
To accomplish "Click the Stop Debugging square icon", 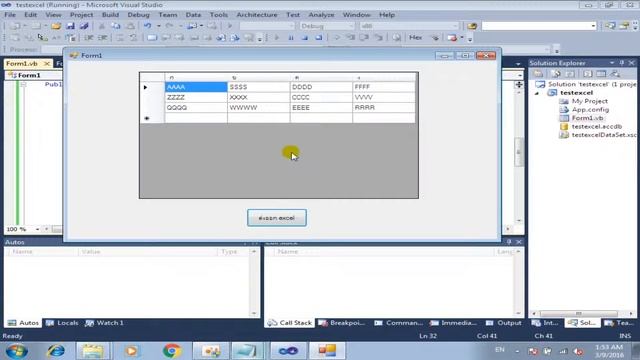I will [304, 38].
